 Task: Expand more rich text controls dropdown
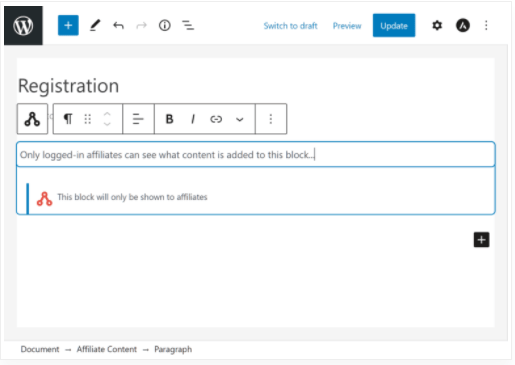pos(240,119)
